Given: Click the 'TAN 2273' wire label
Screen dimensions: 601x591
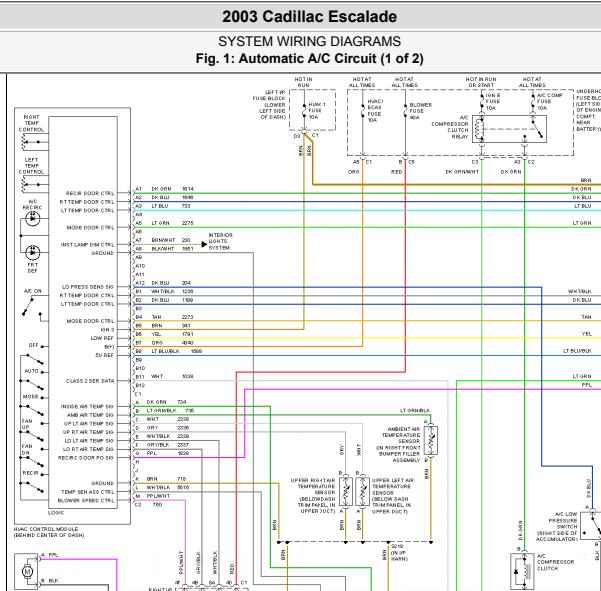Looking at the screenshot, I should point(172,317).
